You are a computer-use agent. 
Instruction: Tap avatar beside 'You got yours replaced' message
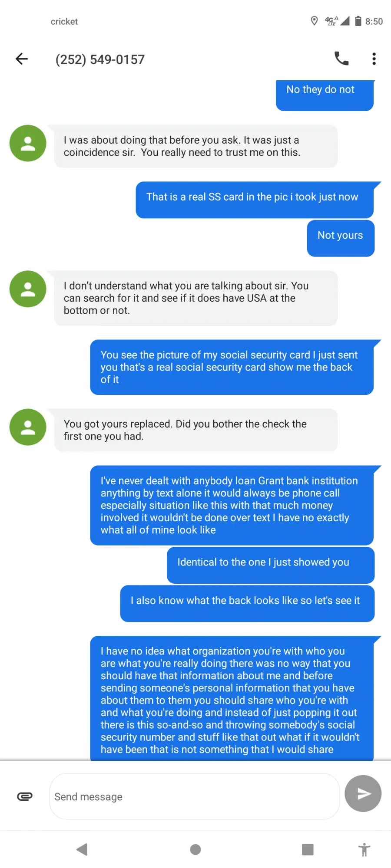pos(28,427)
